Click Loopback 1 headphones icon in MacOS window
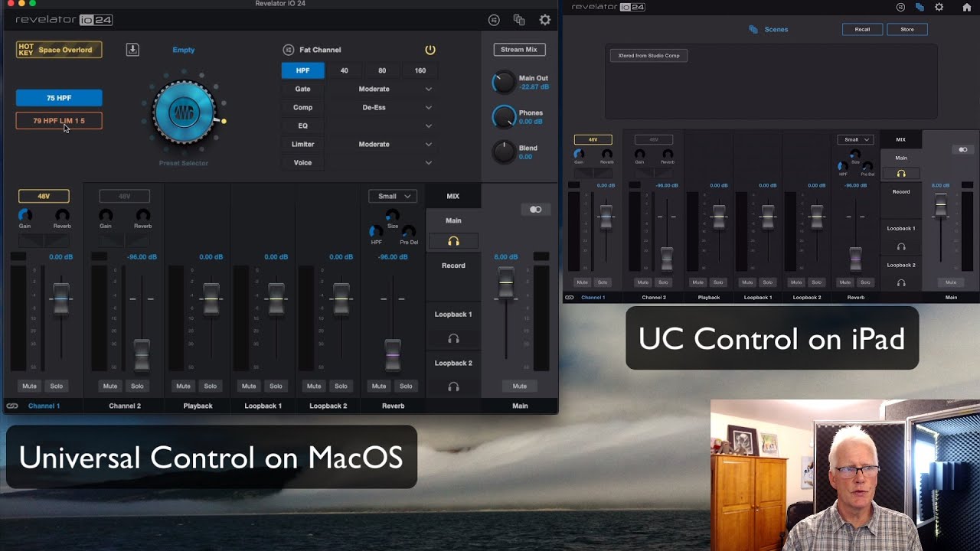 click(453, 338)
